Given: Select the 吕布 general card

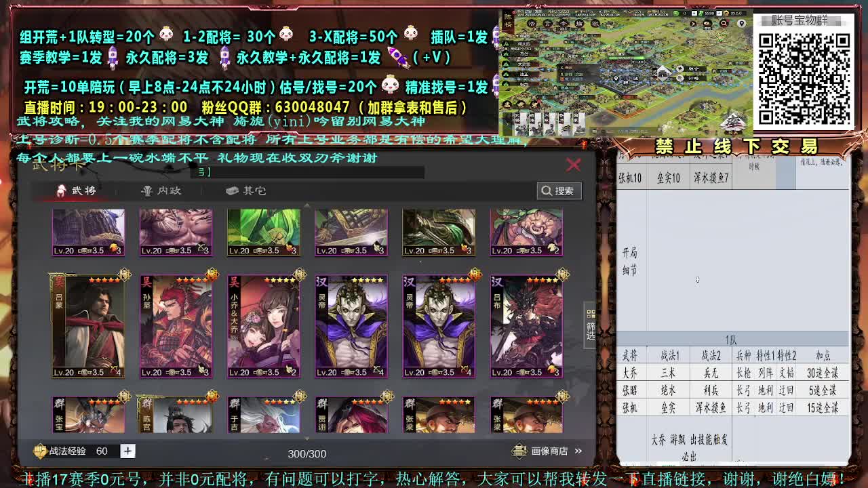Looking at the screenshot, I should (x=526, y=326).
